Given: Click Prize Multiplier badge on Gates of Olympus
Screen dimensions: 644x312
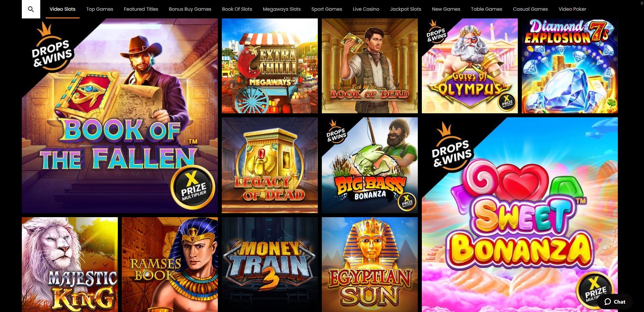Looking at the screenshot, I should tap(507, 102).
